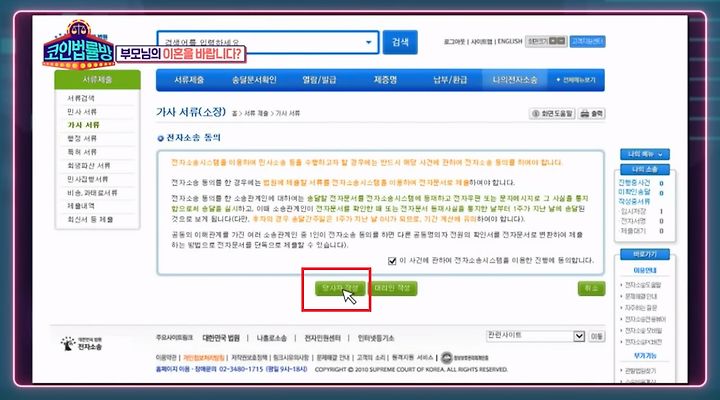Open the 송달문서확인 main menu tab

tap(254, 80)
